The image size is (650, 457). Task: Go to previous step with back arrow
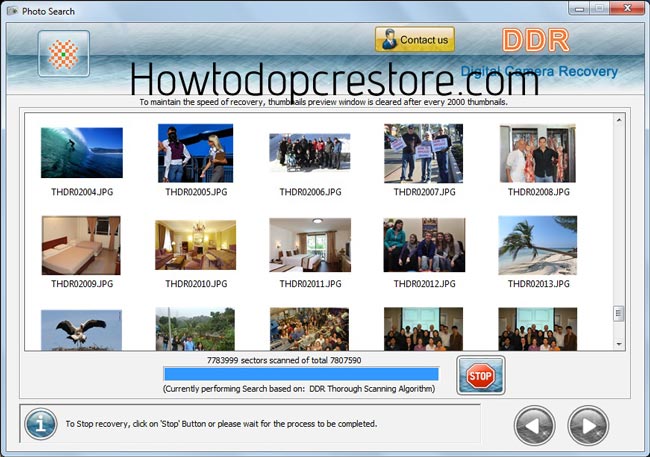coord(534,426)
